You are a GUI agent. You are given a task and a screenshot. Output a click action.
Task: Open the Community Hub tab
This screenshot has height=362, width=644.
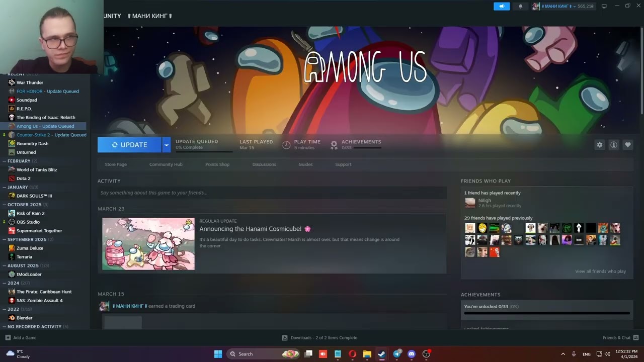(166, 164)
